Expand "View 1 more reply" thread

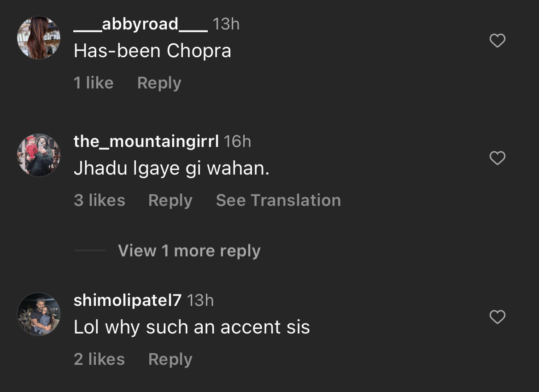pyautogui.click(x=189, y=251)
